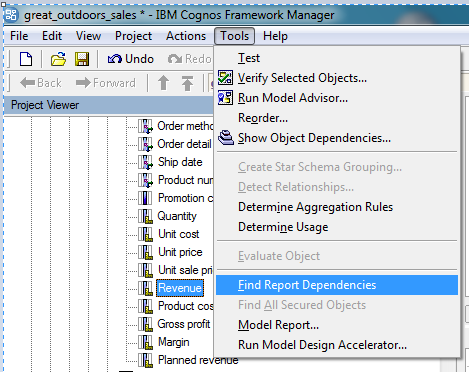Image resolution: width=469 pixels, height=372 pixels.
Task: Close the open Tools menu
Action: tap(235, 36)
